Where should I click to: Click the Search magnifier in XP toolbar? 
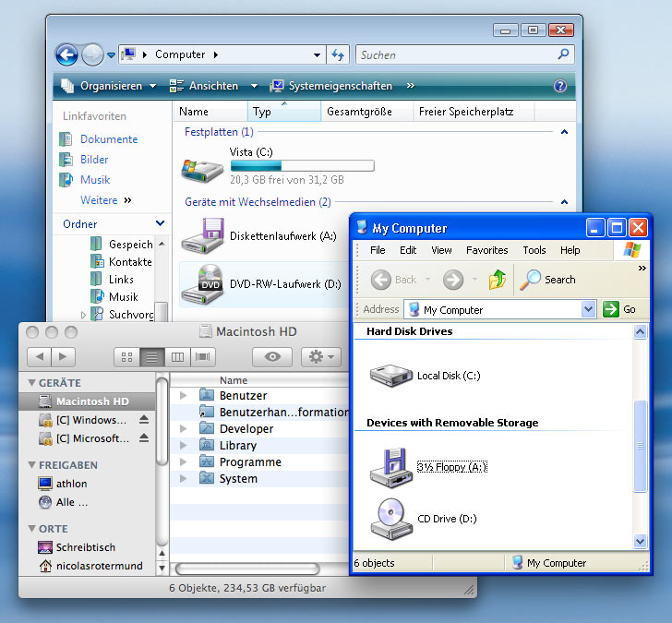coord(532,280)
